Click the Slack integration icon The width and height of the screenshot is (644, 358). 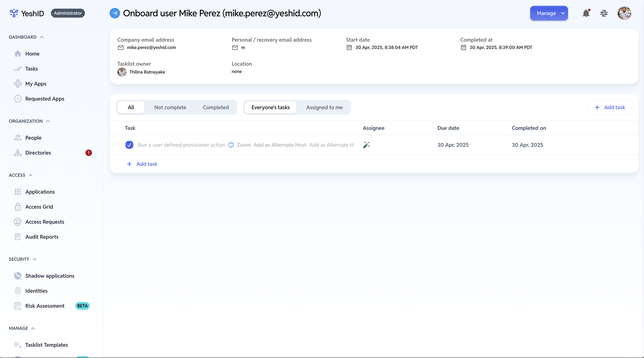(x=604, y=13)
